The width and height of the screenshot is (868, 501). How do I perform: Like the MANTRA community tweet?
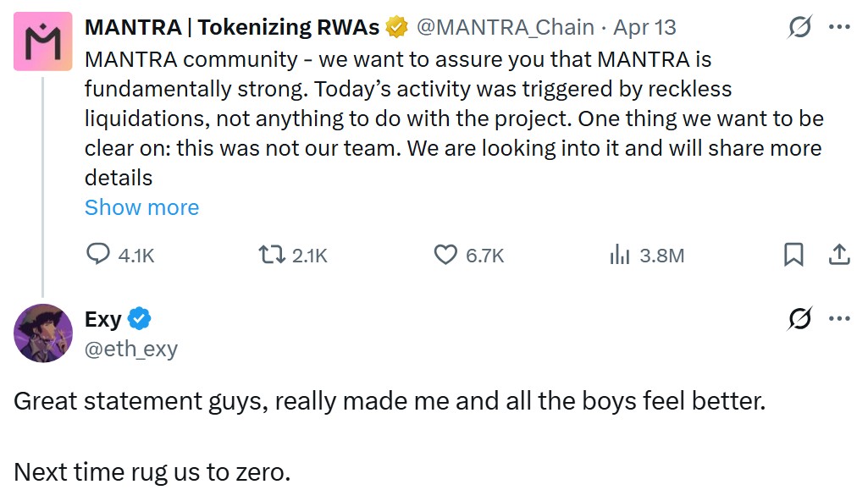(x=445, y=255)
